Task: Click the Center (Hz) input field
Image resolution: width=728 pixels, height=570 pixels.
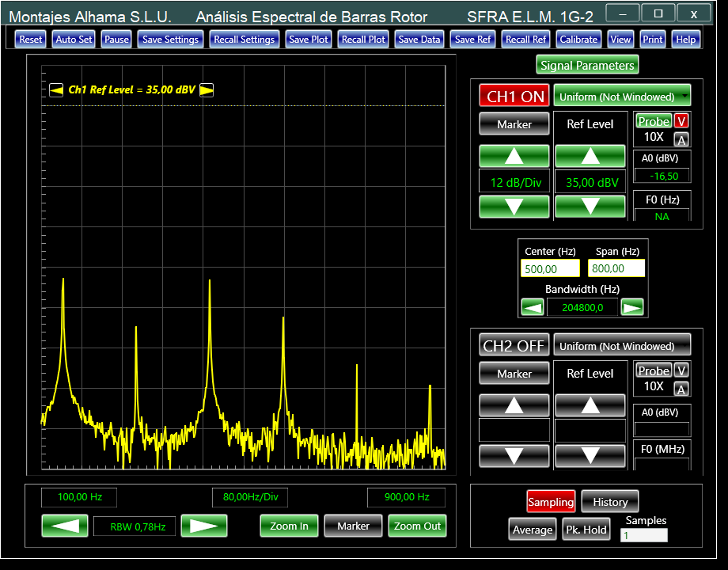Action: point(550,269)
